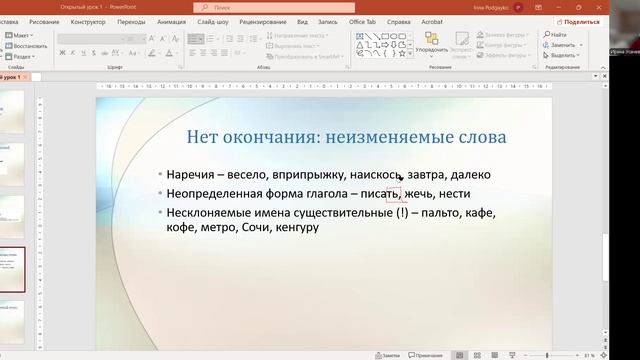Click font color A swatch
The height and width of the screenshot is (360, 640).
point(169,53)
